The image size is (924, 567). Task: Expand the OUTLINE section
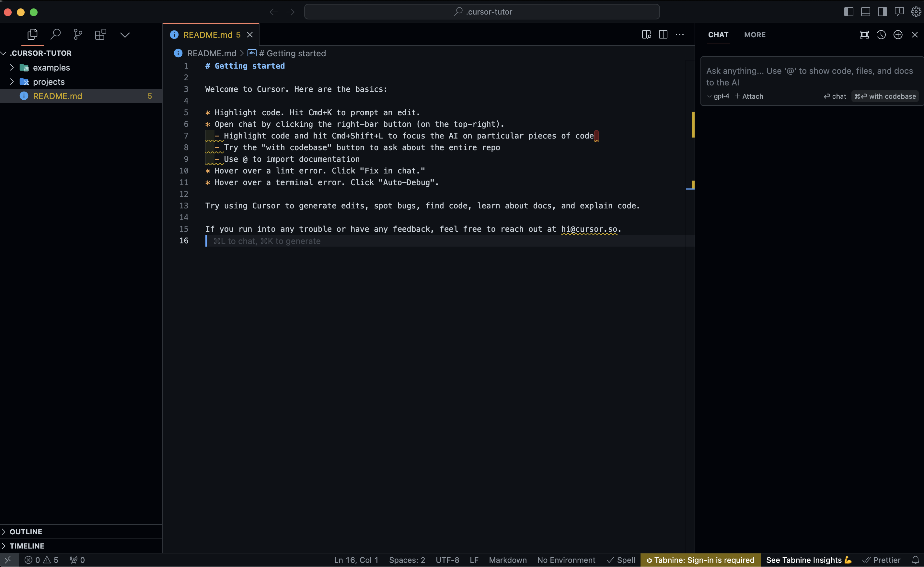click(x=26, y=531)
